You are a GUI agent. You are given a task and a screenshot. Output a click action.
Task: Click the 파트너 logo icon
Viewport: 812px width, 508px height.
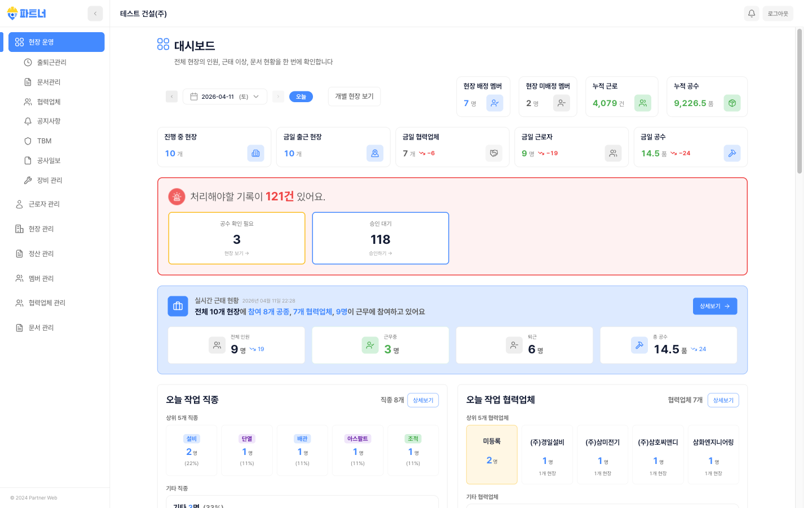pos(11,13)
